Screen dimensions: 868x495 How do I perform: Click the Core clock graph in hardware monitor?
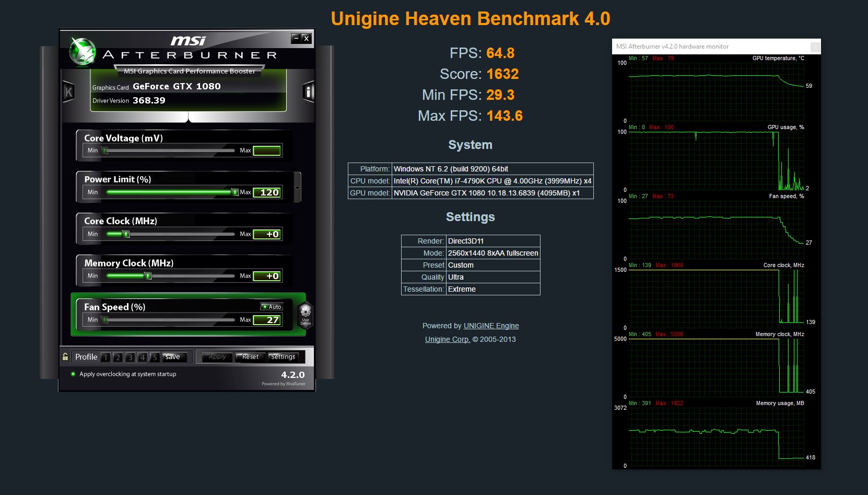pos(717,299)
